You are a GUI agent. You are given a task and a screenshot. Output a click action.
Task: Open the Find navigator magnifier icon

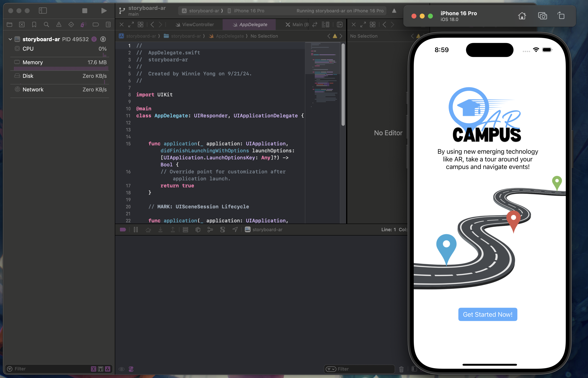point(46,24)
